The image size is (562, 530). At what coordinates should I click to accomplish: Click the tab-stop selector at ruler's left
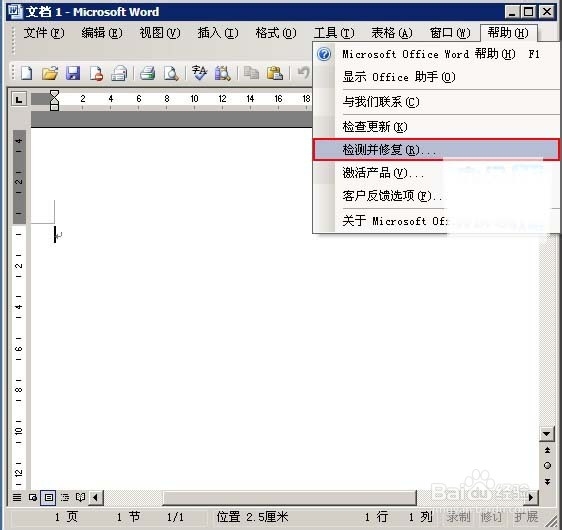coord(19,99)
